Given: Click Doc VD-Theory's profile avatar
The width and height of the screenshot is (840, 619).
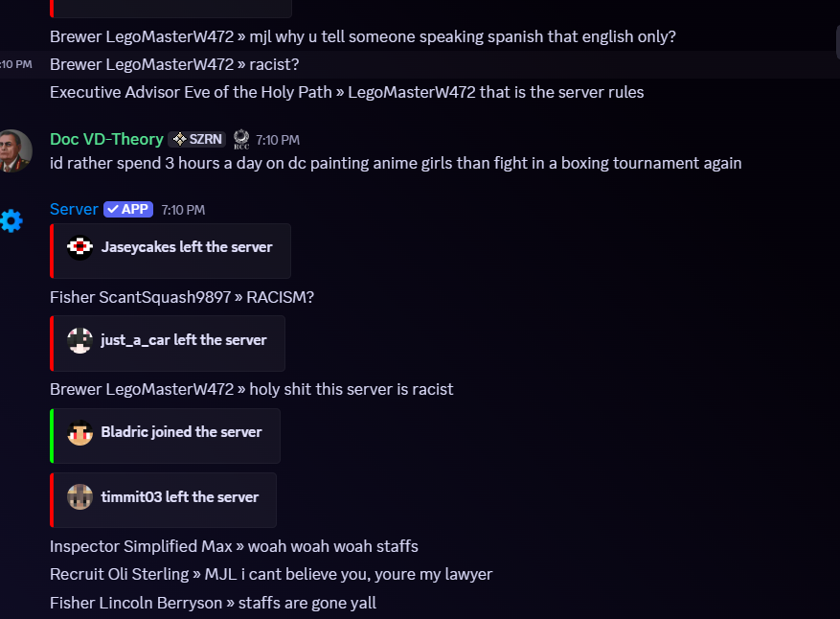Looking at the screenshot, I should coord(14,151).
